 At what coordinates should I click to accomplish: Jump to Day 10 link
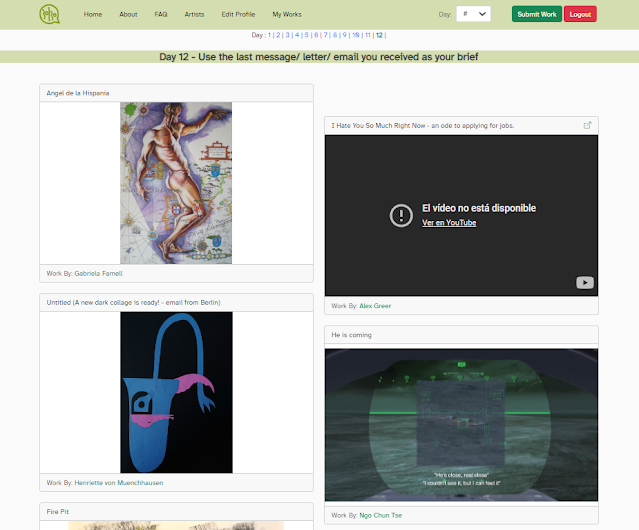[x=356, y=35]
